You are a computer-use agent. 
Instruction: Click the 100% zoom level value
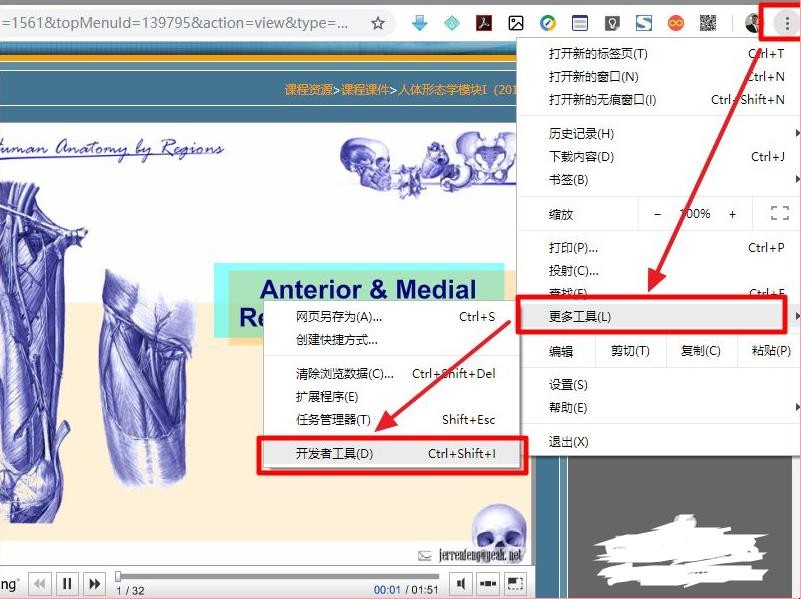coord(695,213)
